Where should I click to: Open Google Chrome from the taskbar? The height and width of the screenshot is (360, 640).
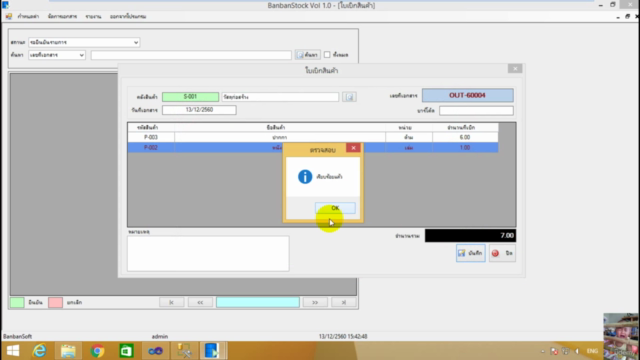[97, 351]
